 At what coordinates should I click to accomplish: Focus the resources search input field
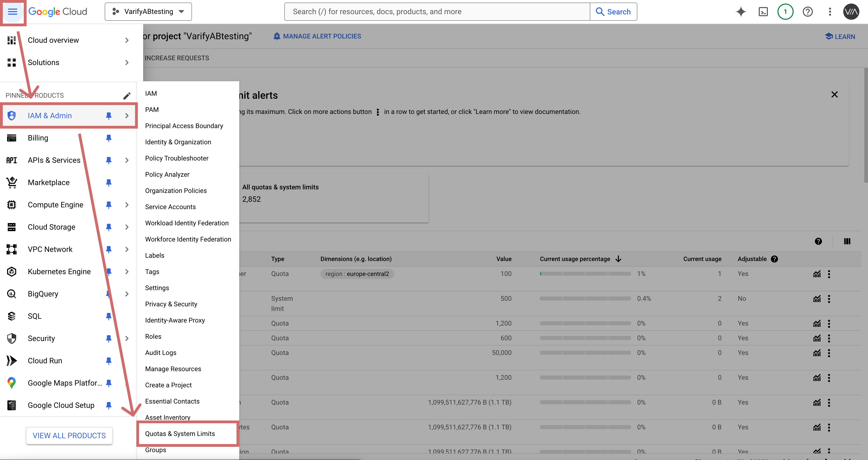coord(437,12)
